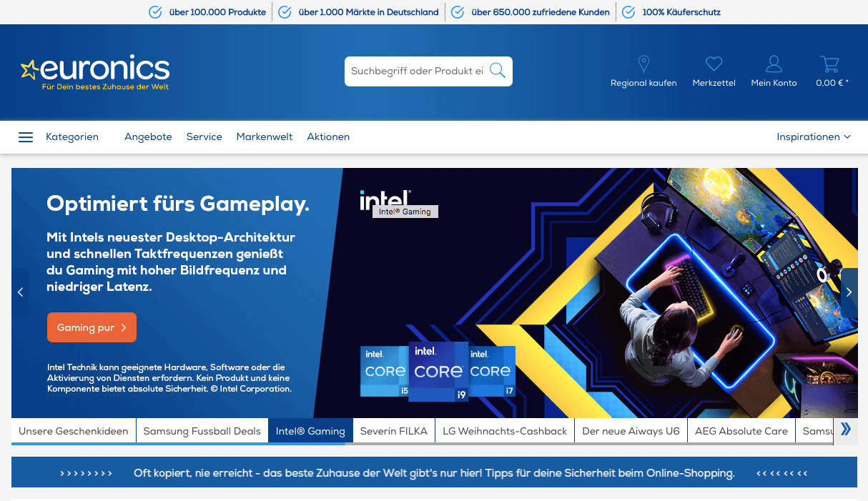Open Regional kaufen location pin icon
Viewport: 868px width, 501px height.
point(643,64)
